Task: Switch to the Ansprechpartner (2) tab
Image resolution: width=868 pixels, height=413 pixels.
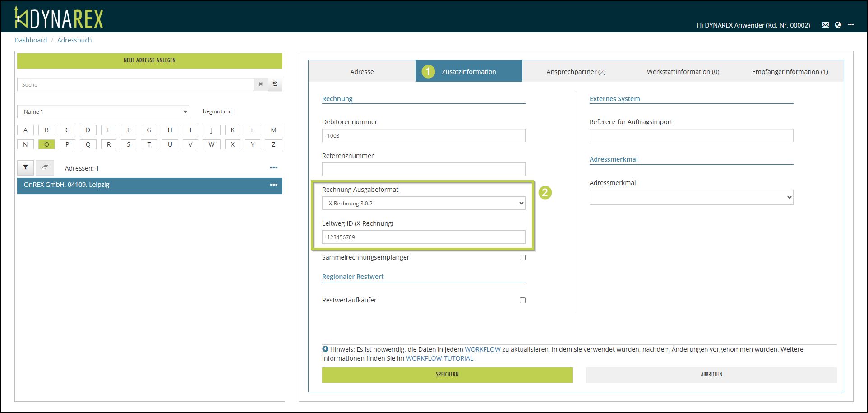Action: [x=576, y=71]
